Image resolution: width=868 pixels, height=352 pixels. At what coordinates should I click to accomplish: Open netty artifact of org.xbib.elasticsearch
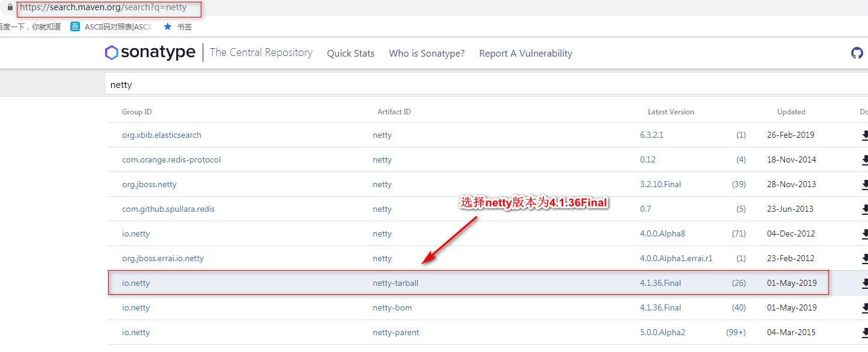tap(382, 135)
